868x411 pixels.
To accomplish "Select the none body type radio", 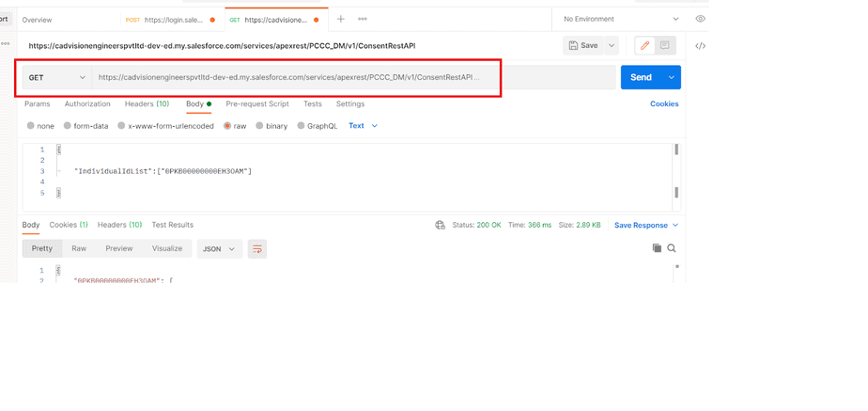I will click(31, 126).
